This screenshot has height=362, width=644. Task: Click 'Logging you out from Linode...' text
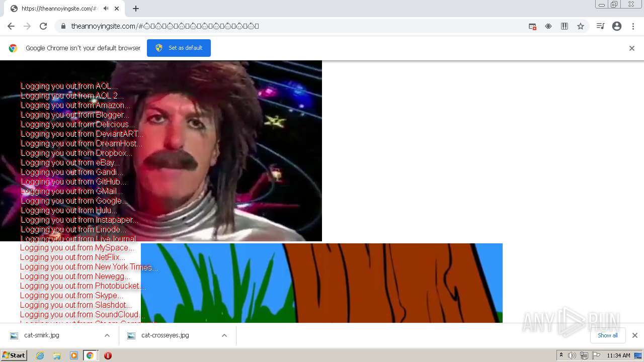pos(73,229)
